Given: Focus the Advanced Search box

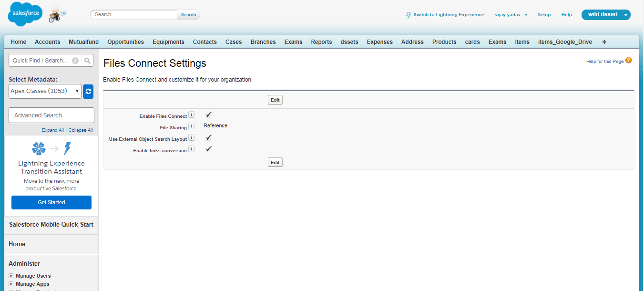Looking at the screenshot, I should 51,115.
